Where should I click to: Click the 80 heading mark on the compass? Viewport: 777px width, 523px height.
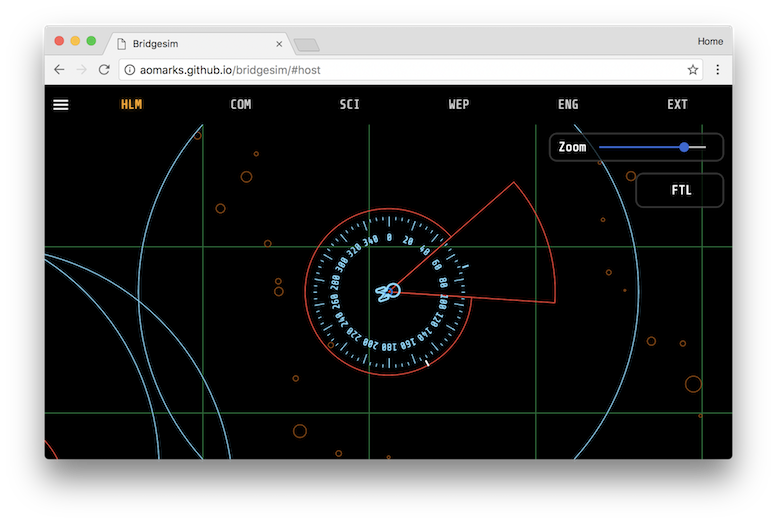coord(443,283)
